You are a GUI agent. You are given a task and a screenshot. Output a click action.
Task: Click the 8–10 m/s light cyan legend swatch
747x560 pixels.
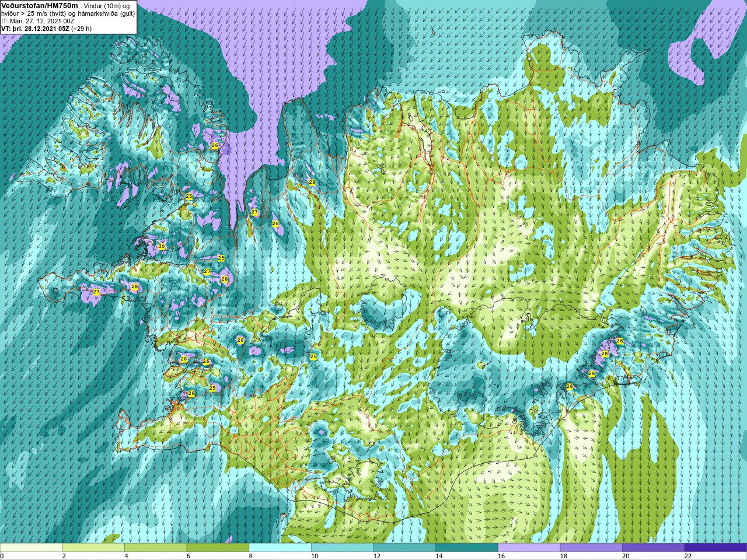[x=280, y=547]
